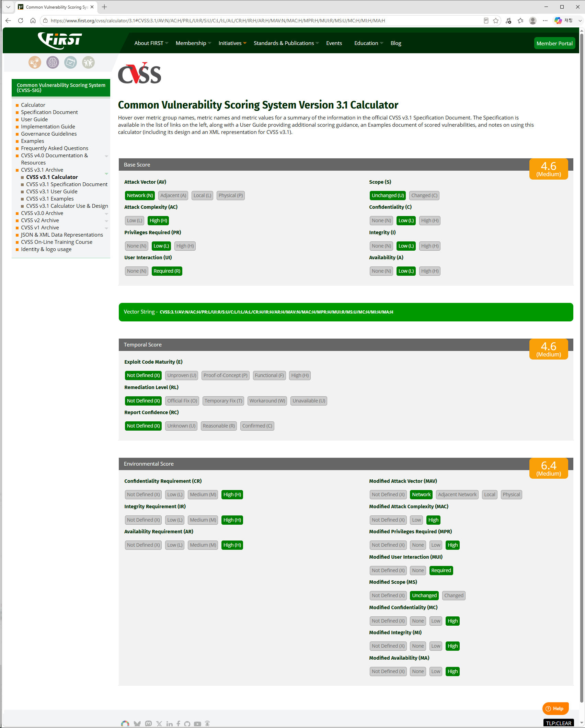
Task: Open the Standards & Publications dropdown
Action: 286,43
